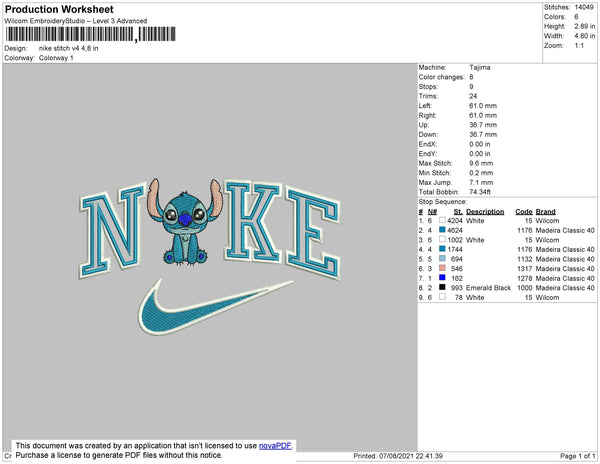This screenshot has width=600, height=464.
Task: Click the 'Page 1 of 1' footer text
Action: point(578,456)
